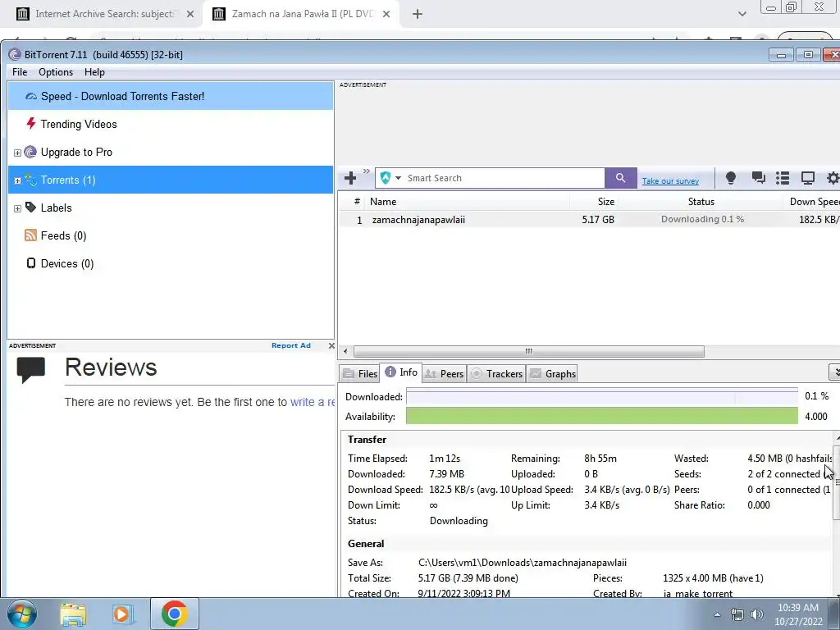The width and height of the screenshot is (840, 630).
Task: Switch to Internet Archive Search browser tab
Action: (104, 14)
